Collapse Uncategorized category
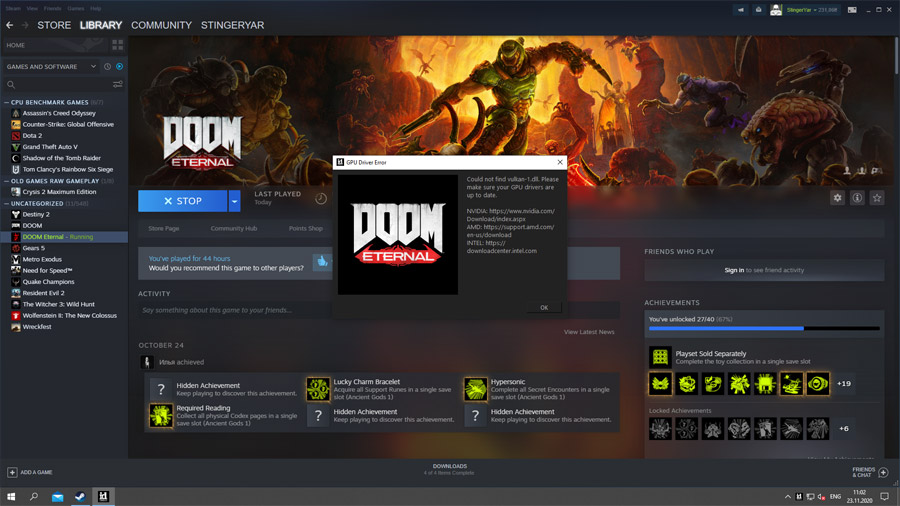 point(6,203)
